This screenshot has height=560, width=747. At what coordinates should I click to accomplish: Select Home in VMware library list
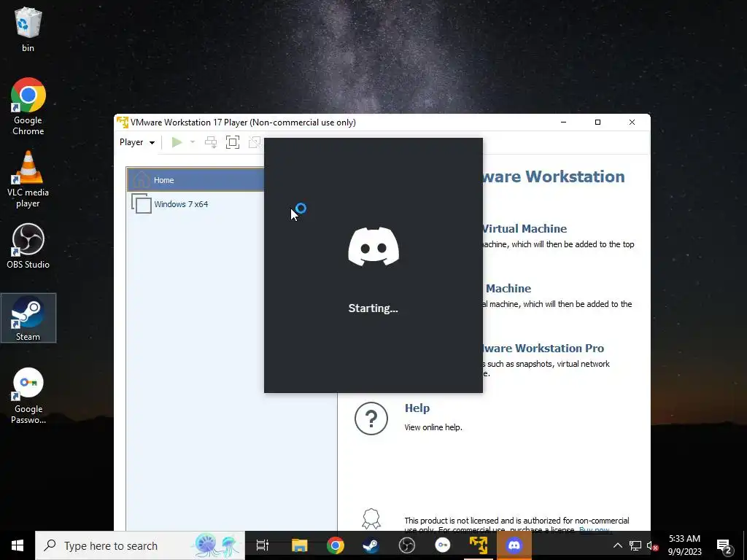[196, 180]
